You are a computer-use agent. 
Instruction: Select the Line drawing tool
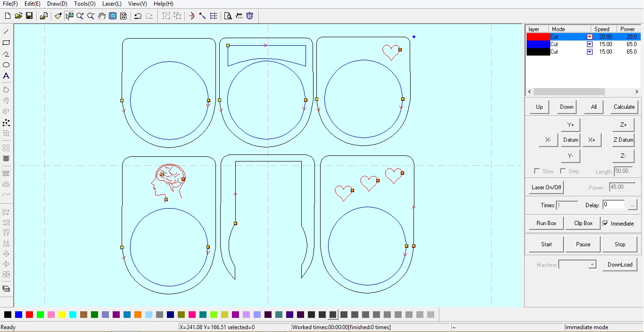6,32
